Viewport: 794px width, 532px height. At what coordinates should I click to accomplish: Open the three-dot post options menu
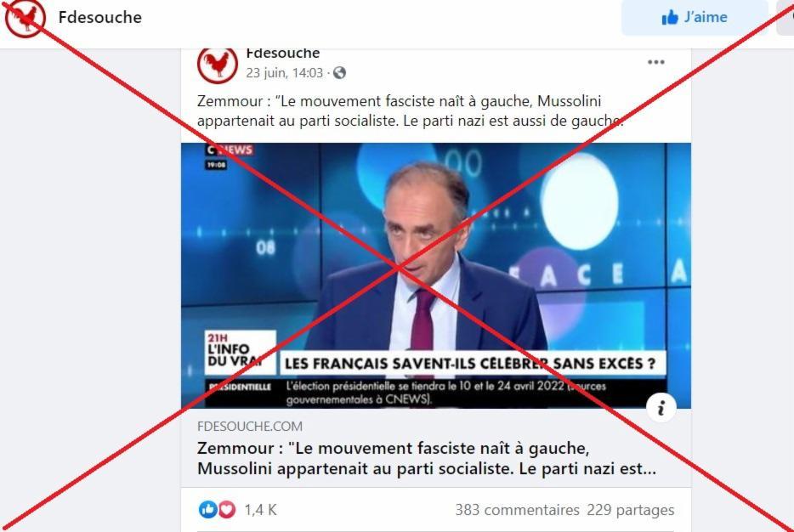[x=655, y=62]
